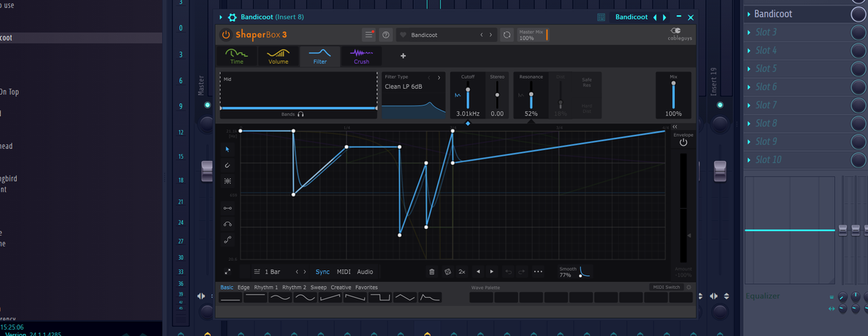Image resolution: width=868 pixels, height=336 pixels.
Task: Adjust the Master Mix control
Action: (532, 35)
